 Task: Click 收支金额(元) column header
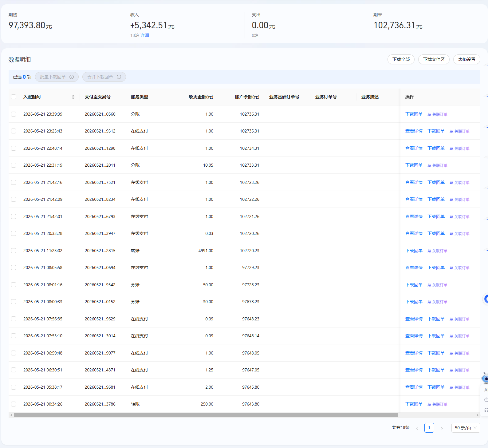pyautogui.click(x=201, y=97)
